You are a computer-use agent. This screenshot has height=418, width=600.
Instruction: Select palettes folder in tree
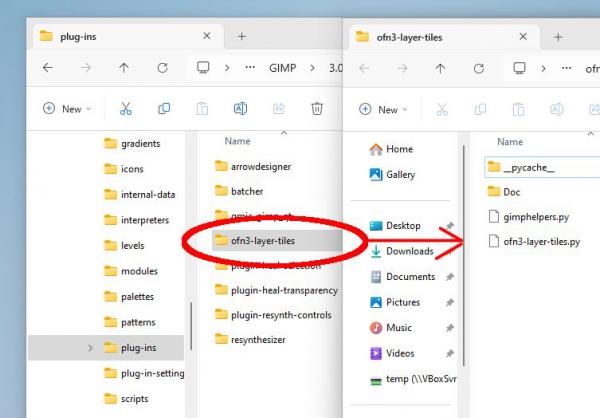pyautogui.click(x=129, y=297)
